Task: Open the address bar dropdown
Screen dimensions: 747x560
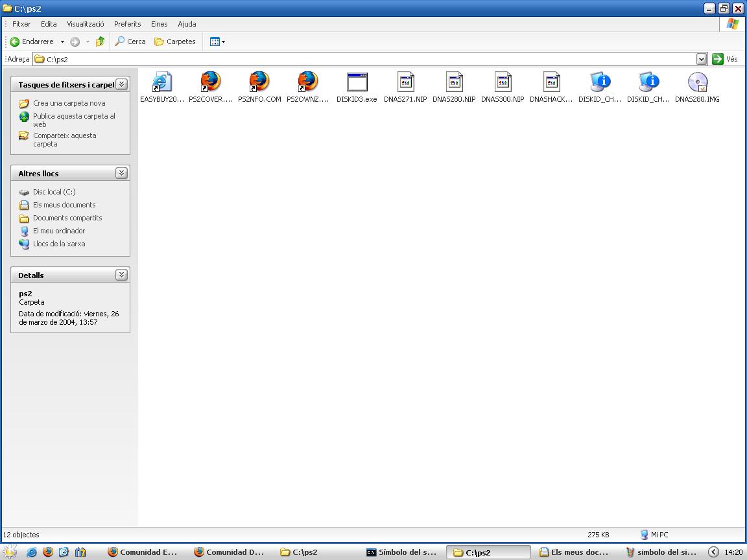Action: coord(702,59)
